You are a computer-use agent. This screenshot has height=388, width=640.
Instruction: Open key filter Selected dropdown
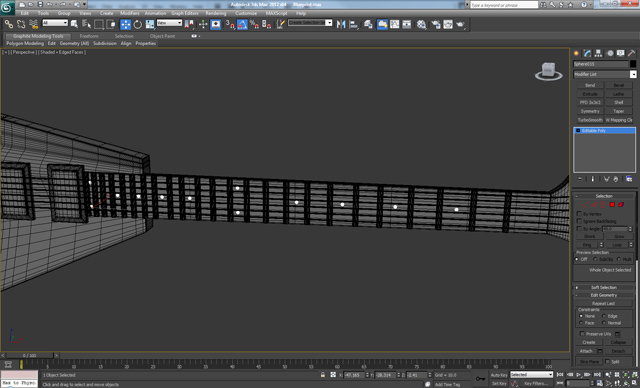[531, 375]
